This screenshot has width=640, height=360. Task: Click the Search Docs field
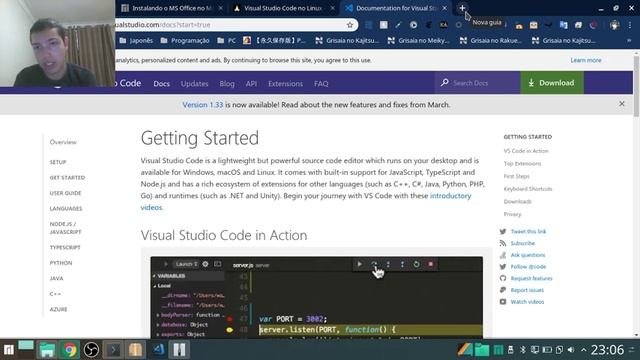[477, 83]
